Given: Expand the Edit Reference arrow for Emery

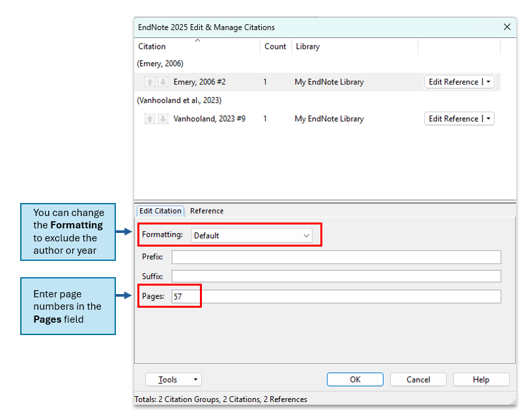Looking at the screenshot, I should [488, 82].
